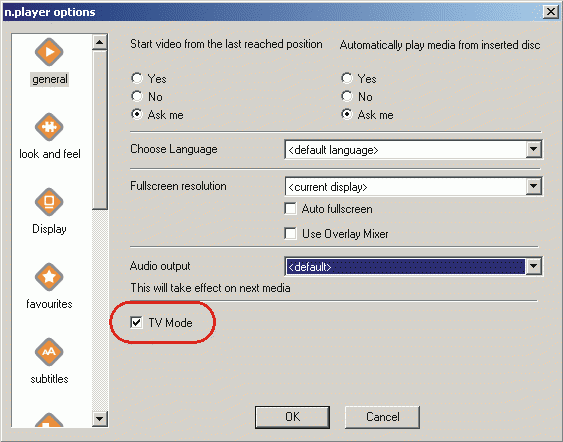This screenshot has width=563, height=442.
Task: Expand the Choose Language dropdown
Action: coord(534,149)
